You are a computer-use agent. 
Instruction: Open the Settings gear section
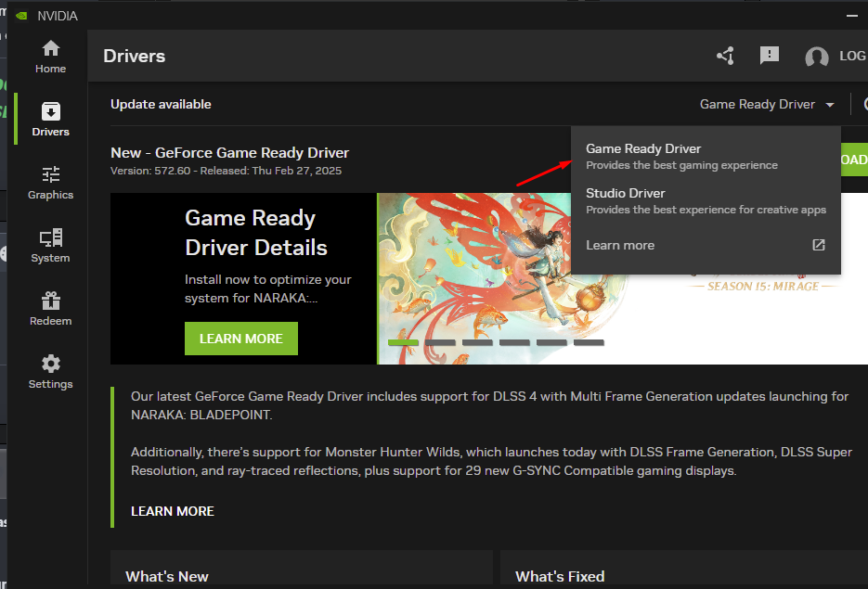50,372
